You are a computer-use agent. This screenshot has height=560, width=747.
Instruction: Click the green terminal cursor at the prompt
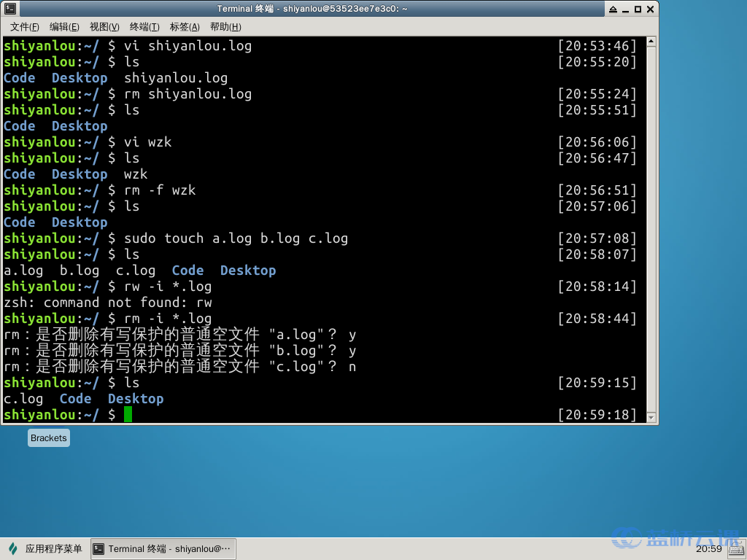[x=128, y=414]
